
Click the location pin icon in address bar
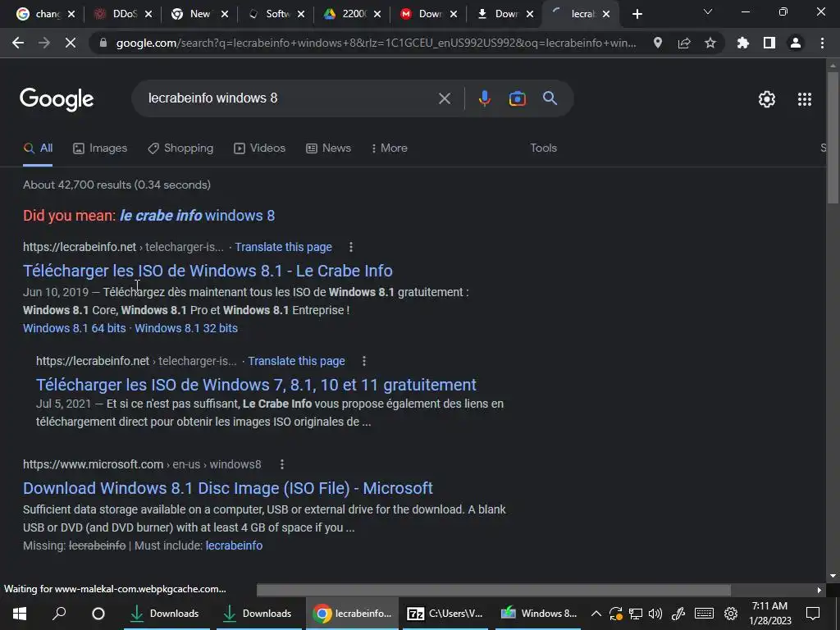pyautogui.click(x=658, y=43)
